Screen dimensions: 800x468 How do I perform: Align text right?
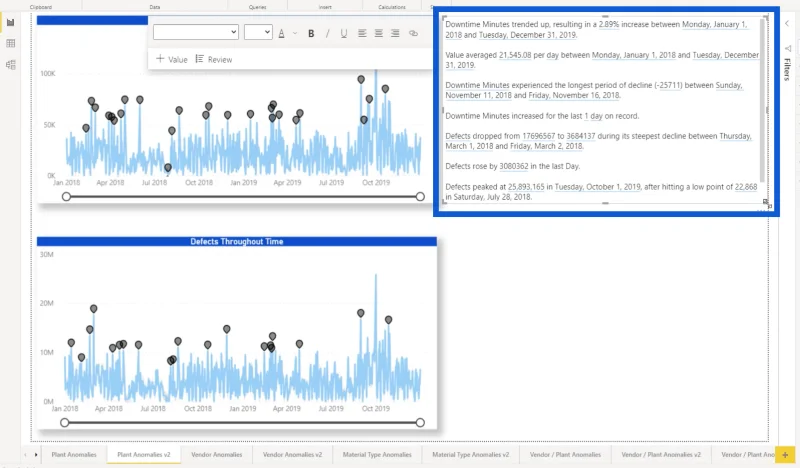395,33
